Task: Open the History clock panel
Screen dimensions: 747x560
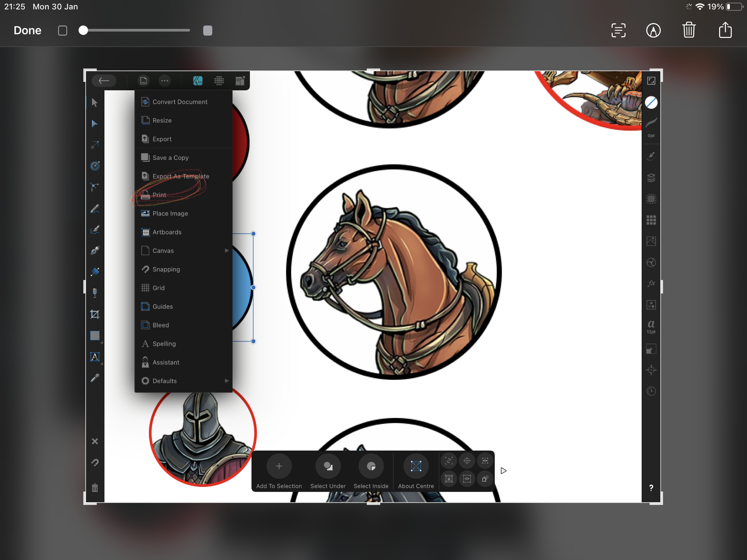Action: click(x=651, y=391)
